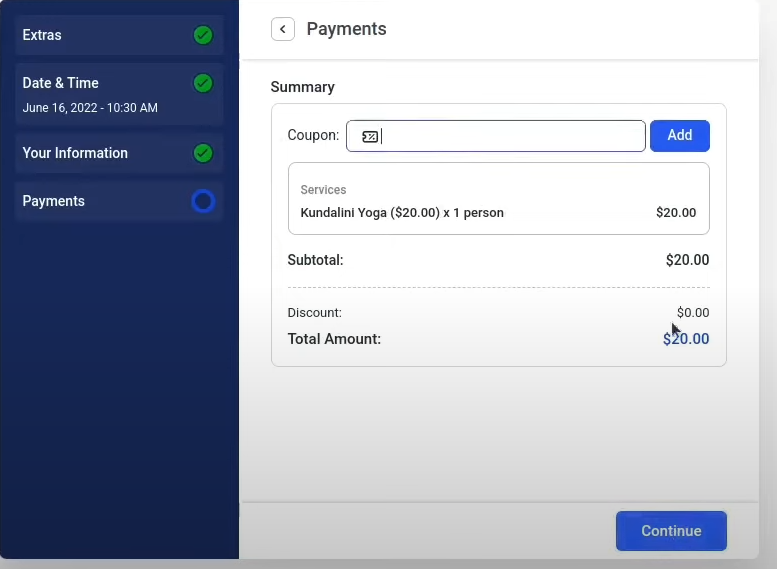Click the Subtotal $20.00 amount
This screenshot has height=569, width=777.
coord(687,260)
